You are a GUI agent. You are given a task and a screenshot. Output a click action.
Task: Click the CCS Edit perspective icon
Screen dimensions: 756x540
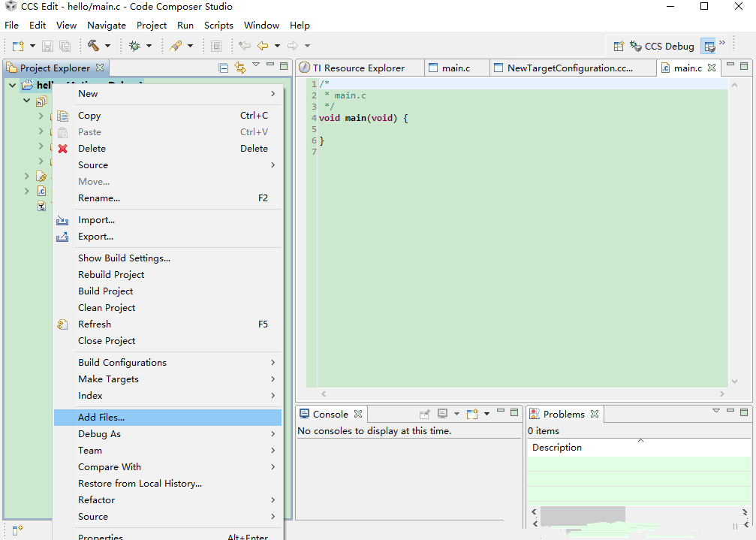pos(709,47)
